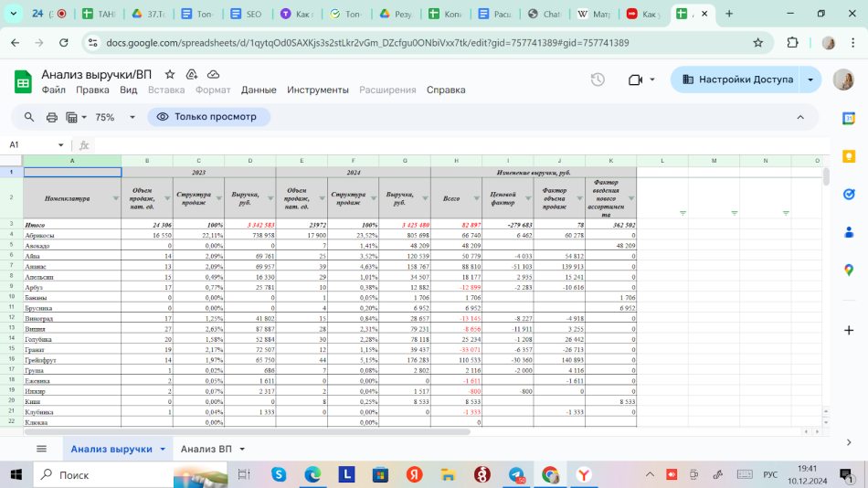Expand the Настройки Доступа dropdown arrow

pyautogui.click(x=810, y=80)
